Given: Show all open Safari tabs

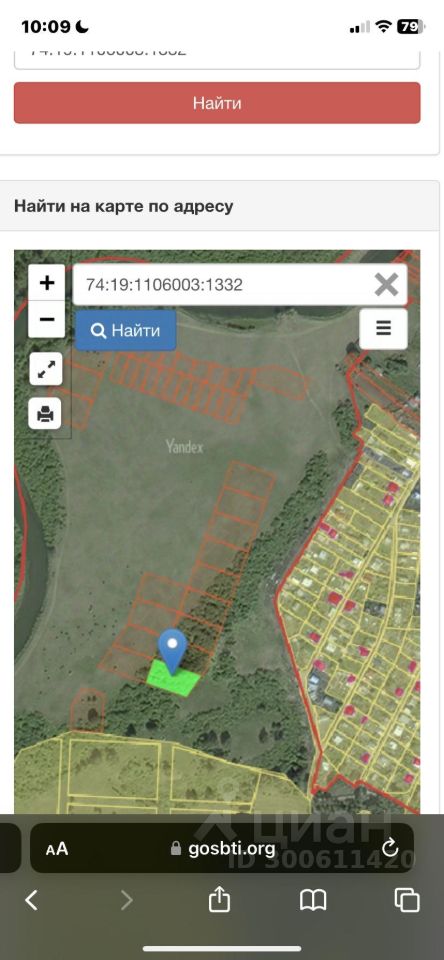Looking at the screenshot, I should [x=407, y=900].
